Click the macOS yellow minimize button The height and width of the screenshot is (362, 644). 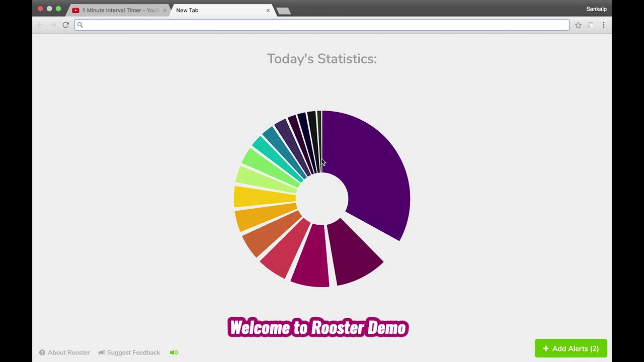(49, 9)
